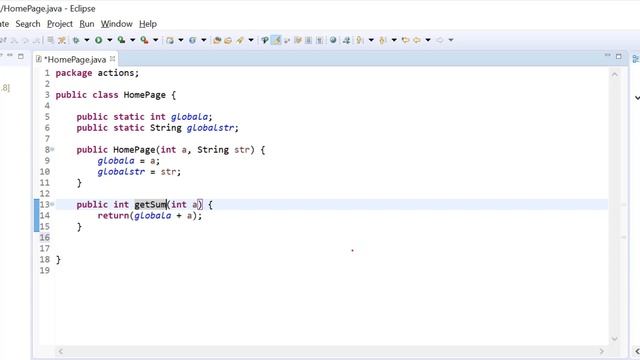Click the New Java Class icon
Viewport: 640px width, 360px height.
(x=192, y=40)
